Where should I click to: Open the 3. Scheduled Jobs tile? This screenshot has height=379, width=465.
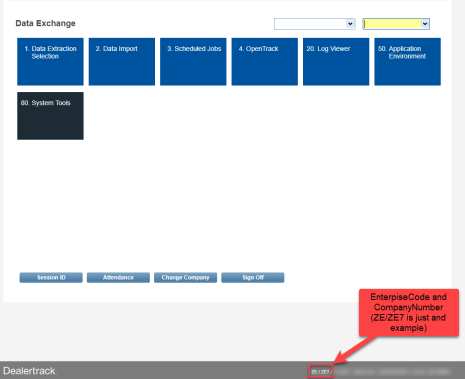[x=193, y=62]
